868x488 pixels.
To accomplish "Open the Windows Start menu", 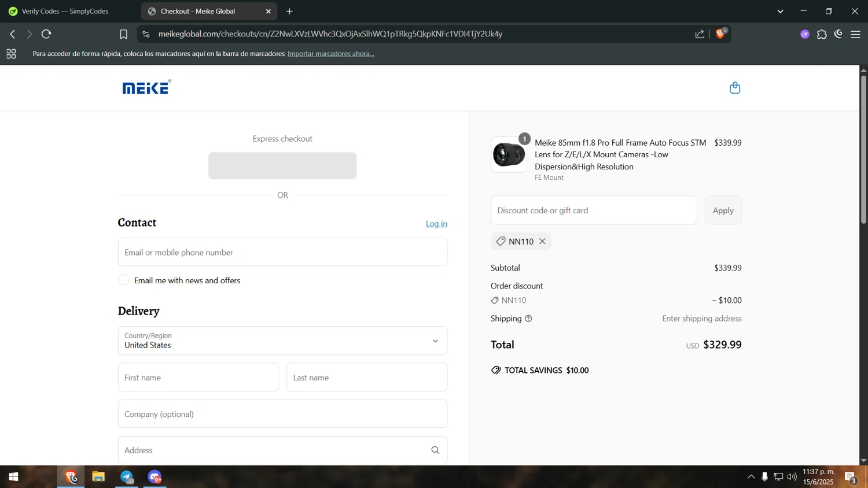I will [x=13, y=477].
